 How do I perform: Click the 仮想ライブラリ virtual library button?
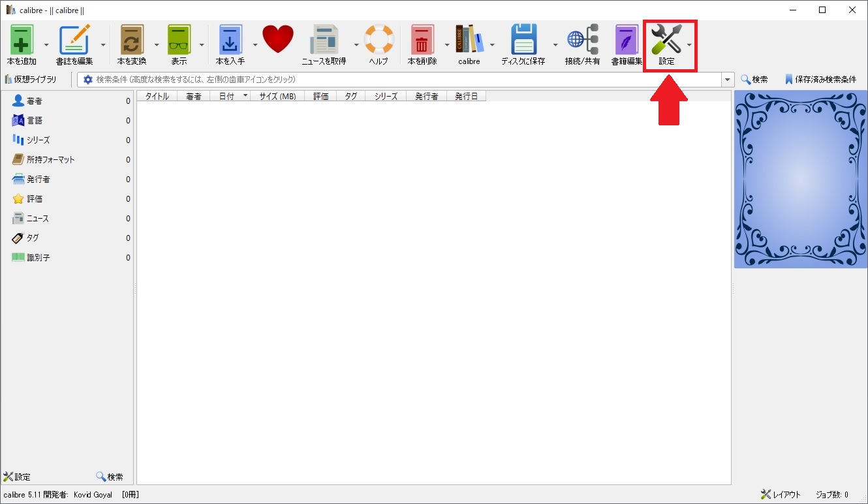click(x=31, y=80)
